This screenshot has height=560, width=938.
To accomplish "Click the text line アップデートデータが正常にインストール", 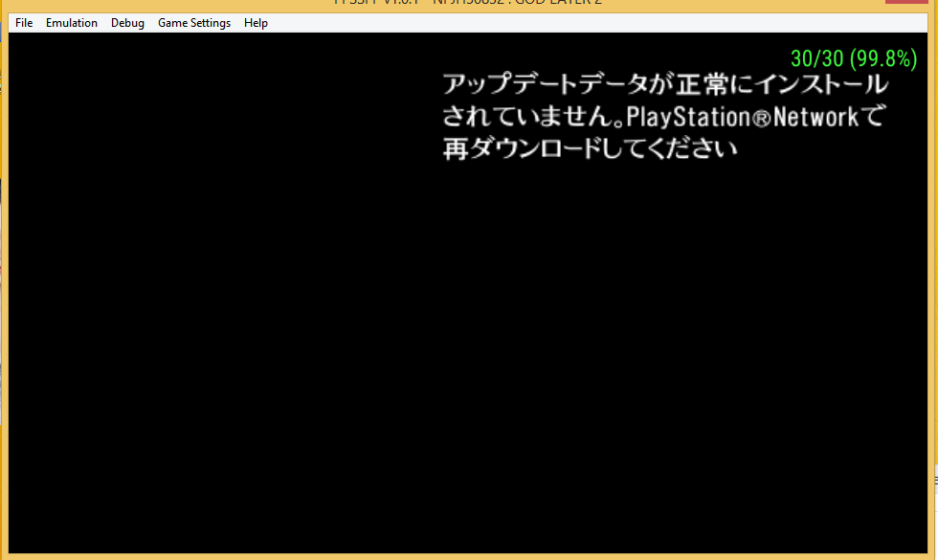I will pos(665,84).
